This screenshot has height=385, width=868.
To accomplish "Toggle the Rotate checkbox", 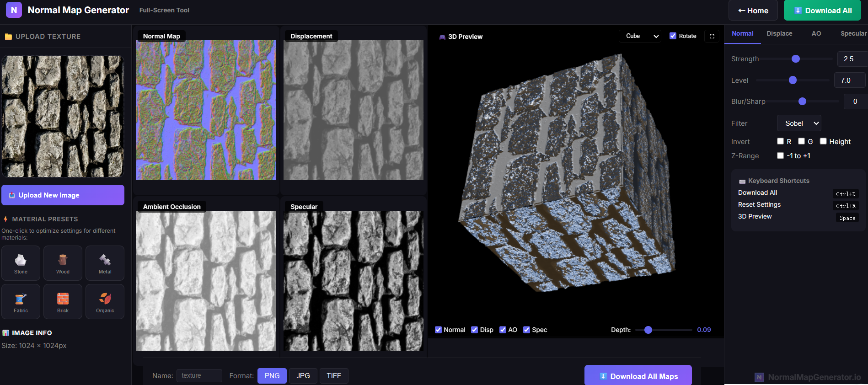I will click(673, 36).
